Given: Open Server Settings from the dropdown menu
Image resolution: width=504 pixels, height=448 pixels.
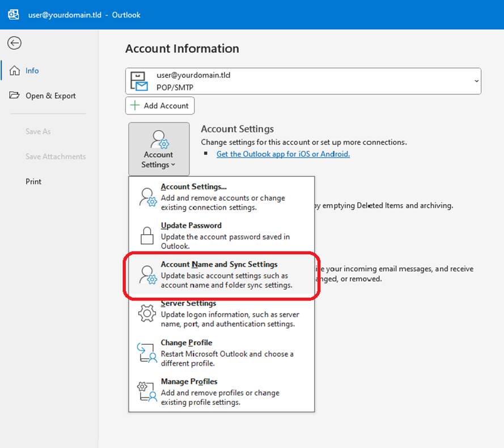Looking at the screenshot, I should coord(222,313).
